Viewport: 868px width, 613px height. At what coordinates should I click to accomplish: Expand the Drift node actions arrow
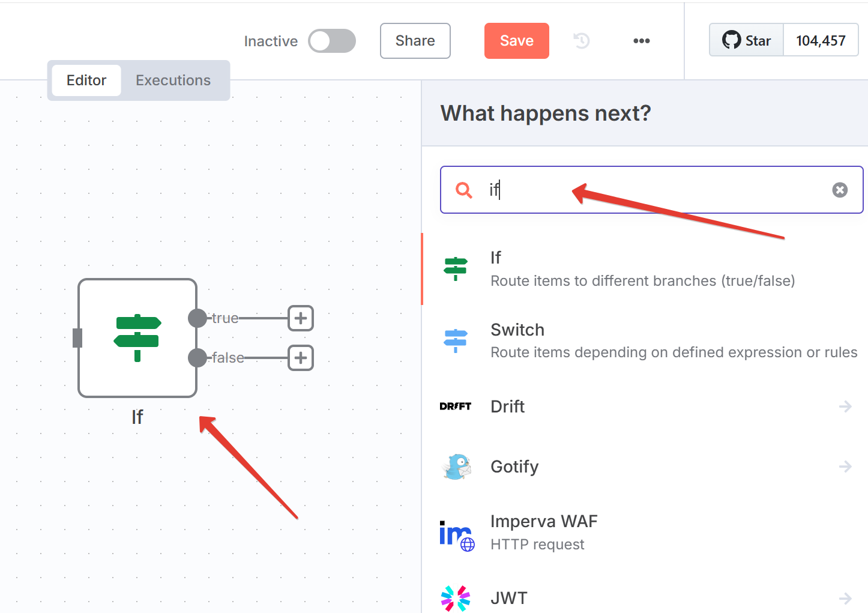845,406
